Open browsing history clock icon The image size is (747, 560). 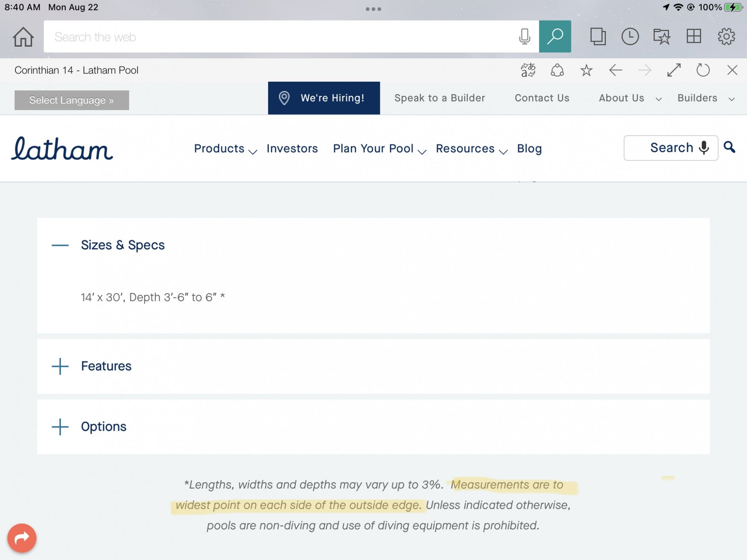tap(630, 37)
